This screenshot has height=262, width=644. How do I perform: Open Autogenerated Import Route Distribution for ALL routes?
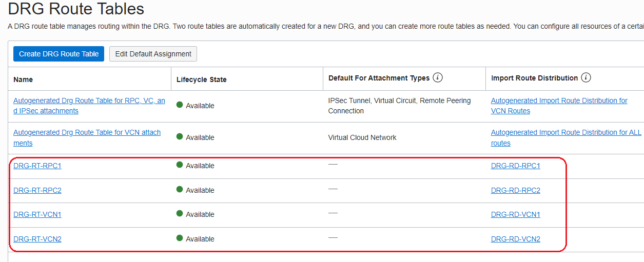[x=566, y=133]
